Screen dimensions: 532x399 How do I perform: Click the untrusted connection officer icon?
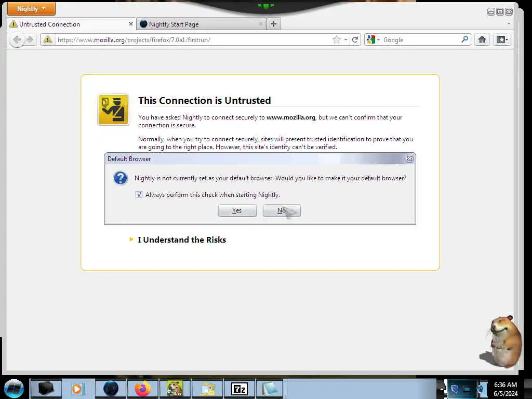coord(113,110)
